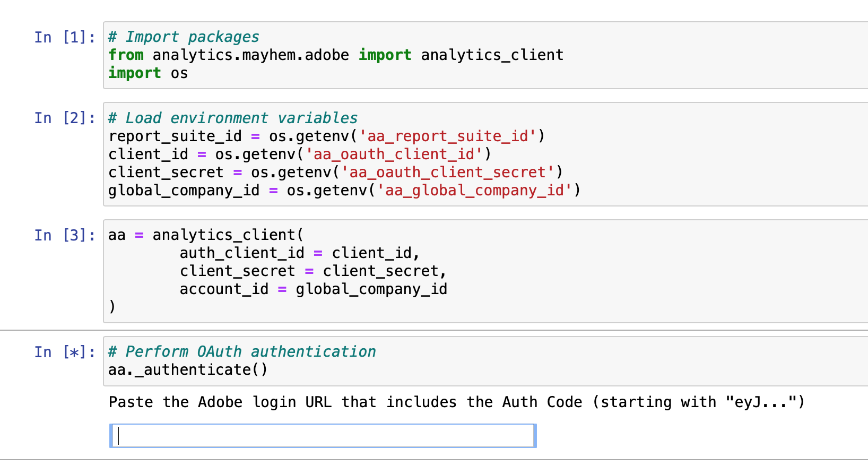Click the 'auth_client_id = client_id,' line
The width and height of the screenshot is (868, 465).
[300, 253]
